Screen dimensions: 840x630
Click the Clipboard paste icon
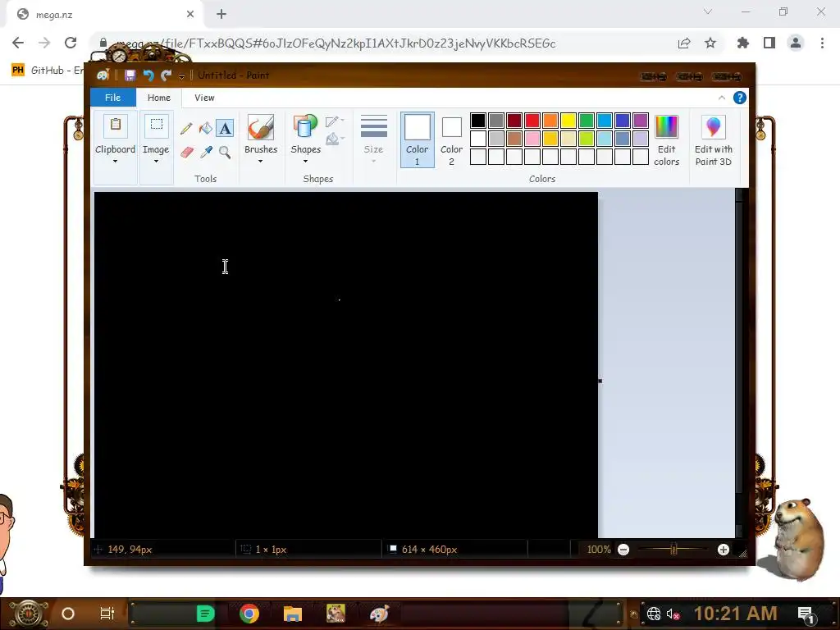point(115,126)
